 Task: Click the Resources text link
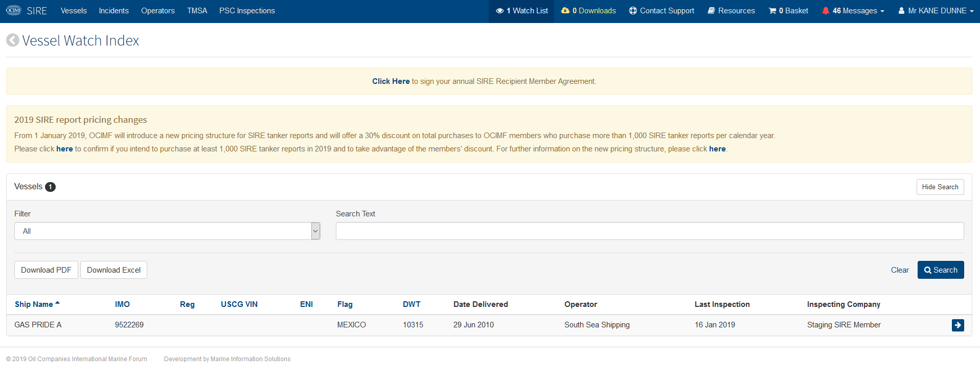click(736, 11)
